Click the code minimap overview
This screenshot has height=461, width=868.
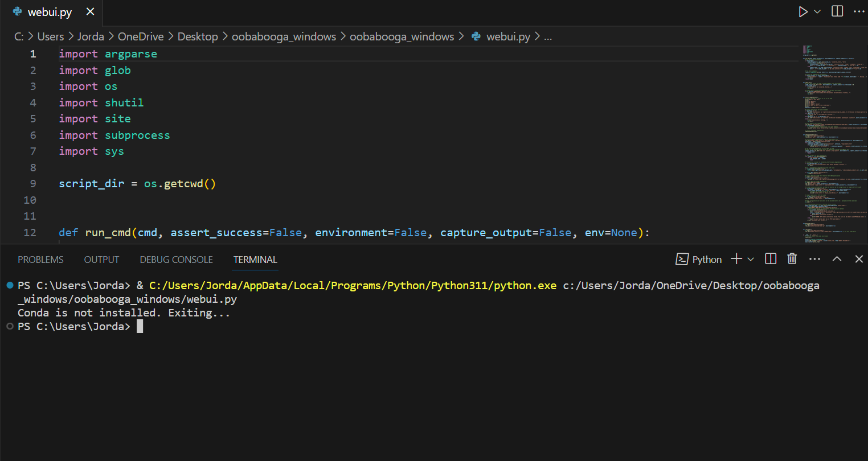(x=833, y=143)
